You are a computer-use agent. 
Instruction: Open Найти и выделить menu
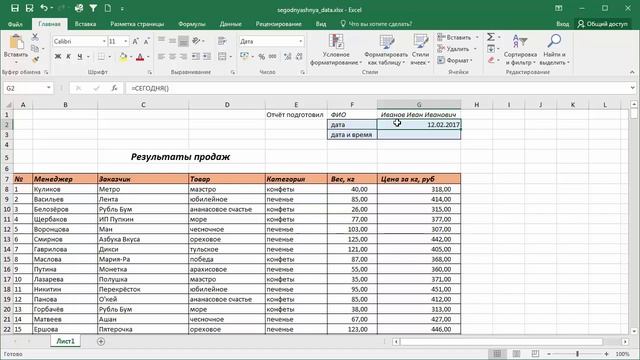[x=554, y=50]
